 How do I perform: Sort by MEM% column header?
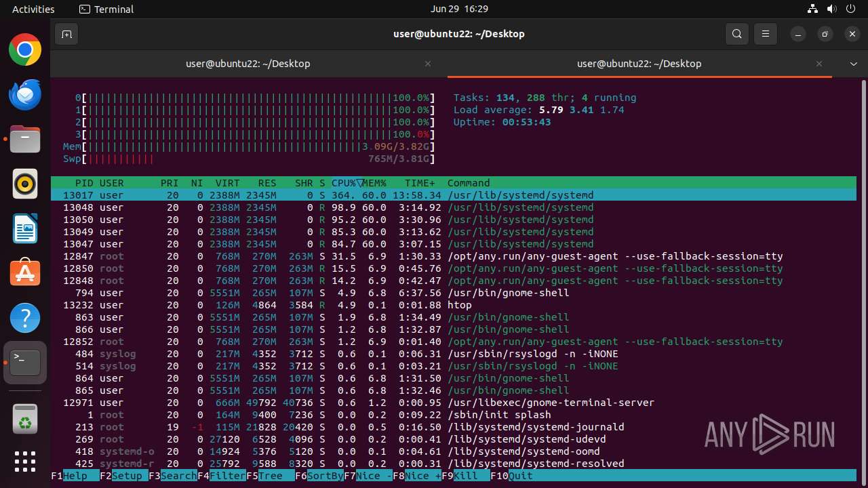tap(374, 183)
